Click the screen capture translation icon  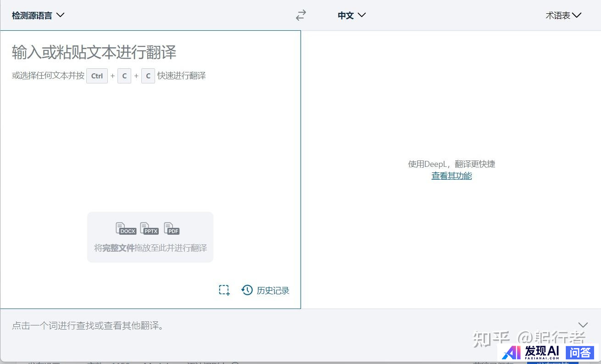(224, 290)
